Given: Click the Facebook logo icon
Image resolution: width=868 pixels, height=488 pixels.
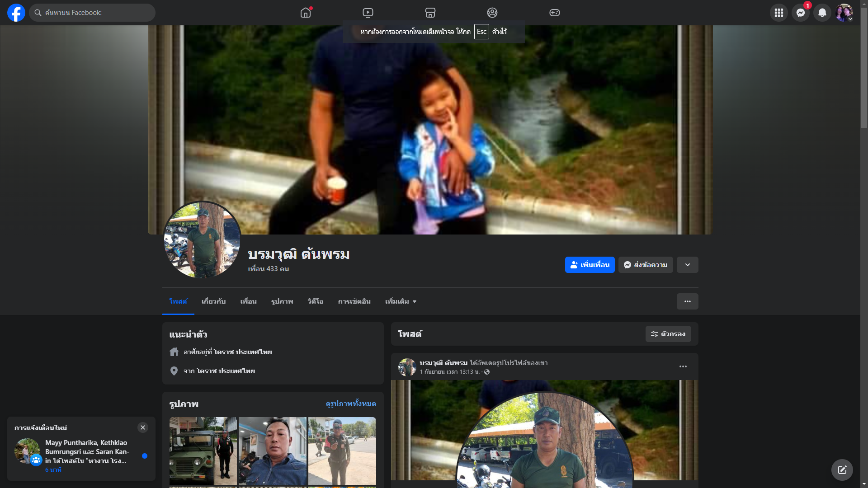Looking at the screenshot, I should tap(16, 13).
